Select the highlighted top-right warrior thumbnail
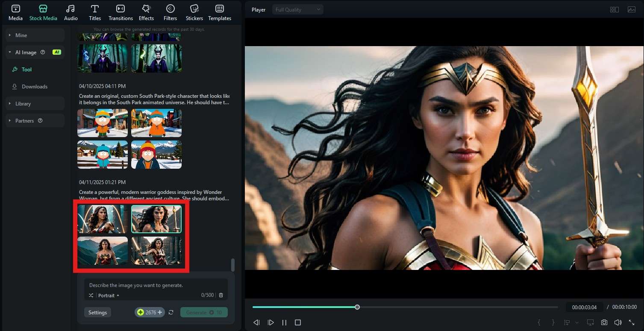 tap(156, 219)
